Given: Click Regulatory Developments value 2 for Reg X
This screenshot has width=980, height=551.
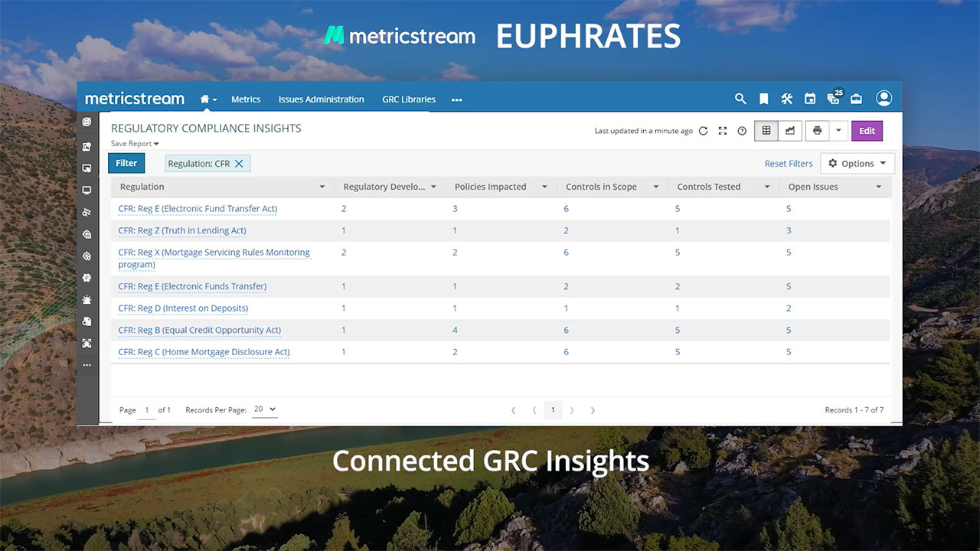Looking at the screenshot, I should pos(344,253).
